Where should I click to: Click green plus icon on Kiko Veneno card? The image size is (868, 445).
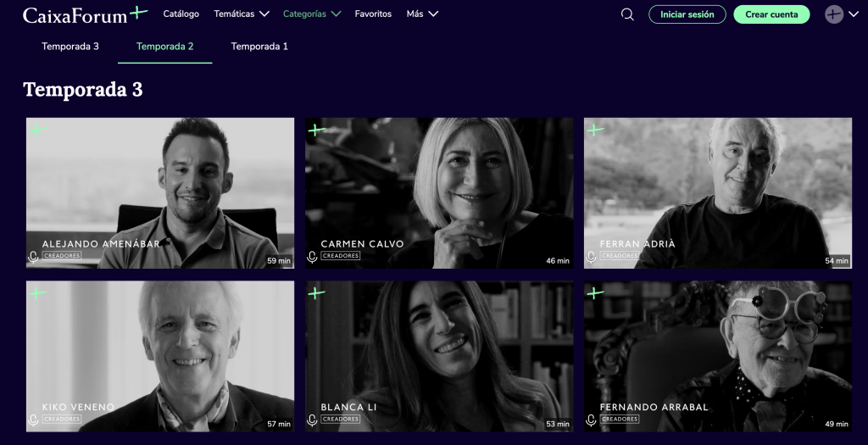coord(38,293)
